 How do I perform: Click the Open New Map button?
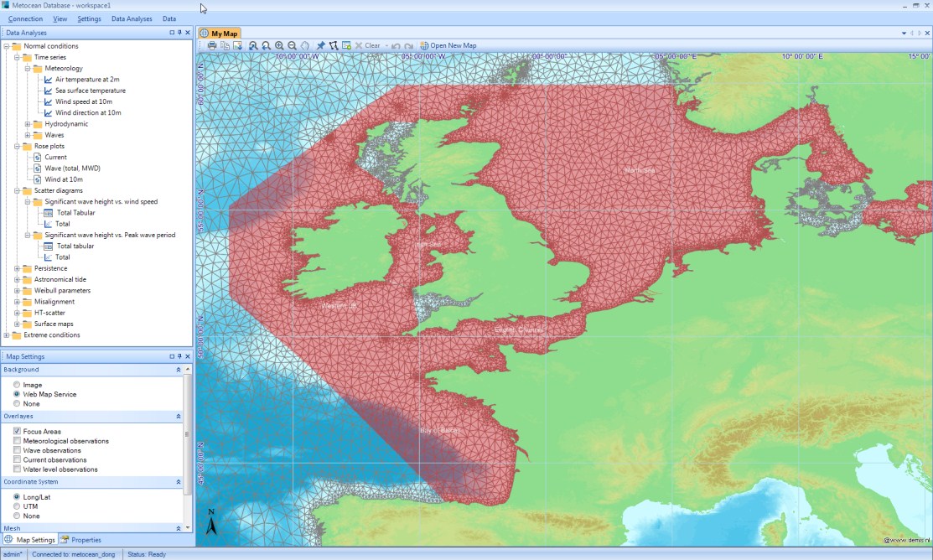[x=448, y=45]
